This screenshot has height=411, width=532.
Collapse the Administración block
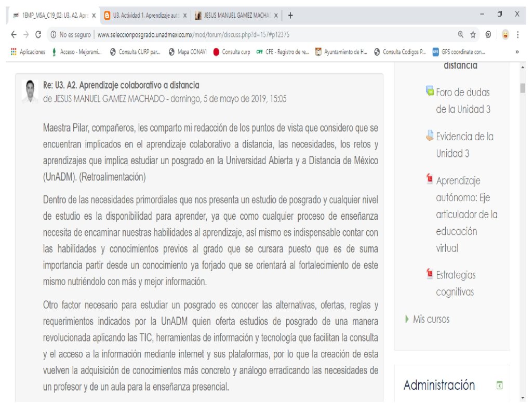click(x=499, y=385)
